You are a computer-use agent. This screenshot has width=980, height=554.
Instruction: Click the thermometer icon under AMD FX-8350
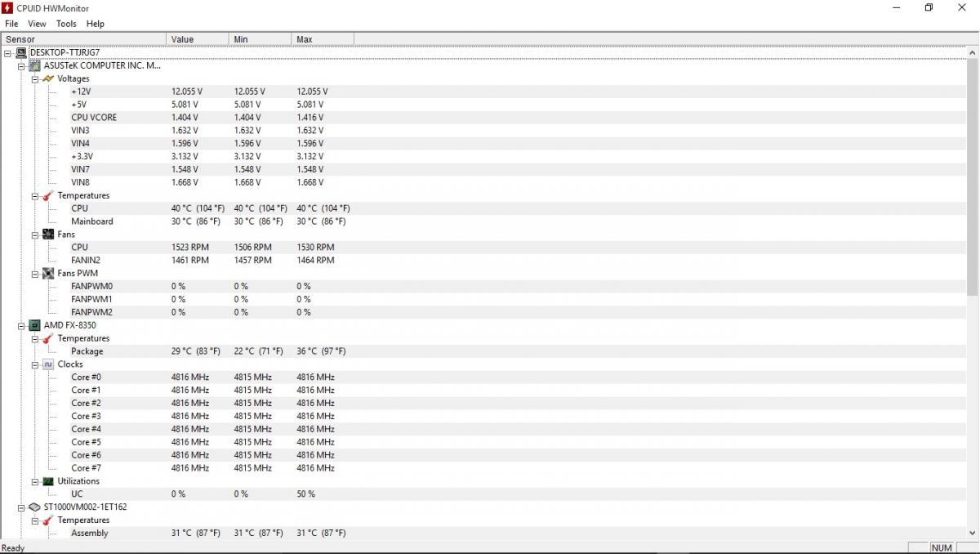pos(48,338)
